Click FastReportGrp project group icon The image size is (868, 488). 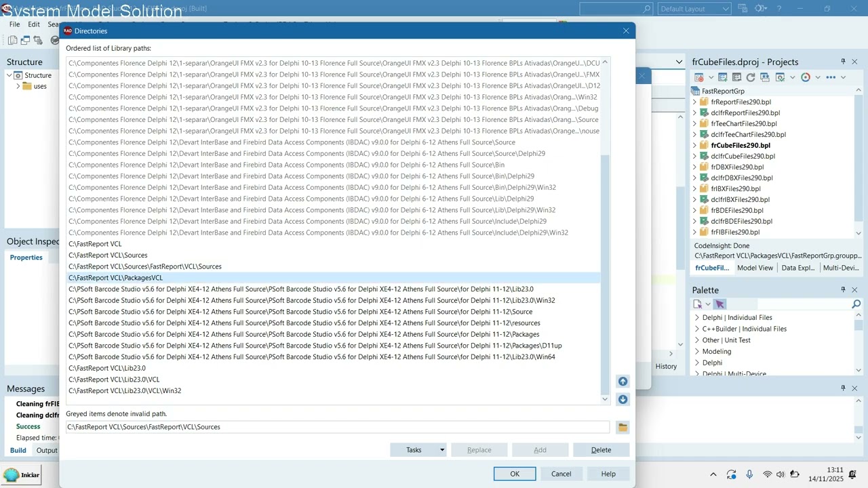click(x=695, y=91)
